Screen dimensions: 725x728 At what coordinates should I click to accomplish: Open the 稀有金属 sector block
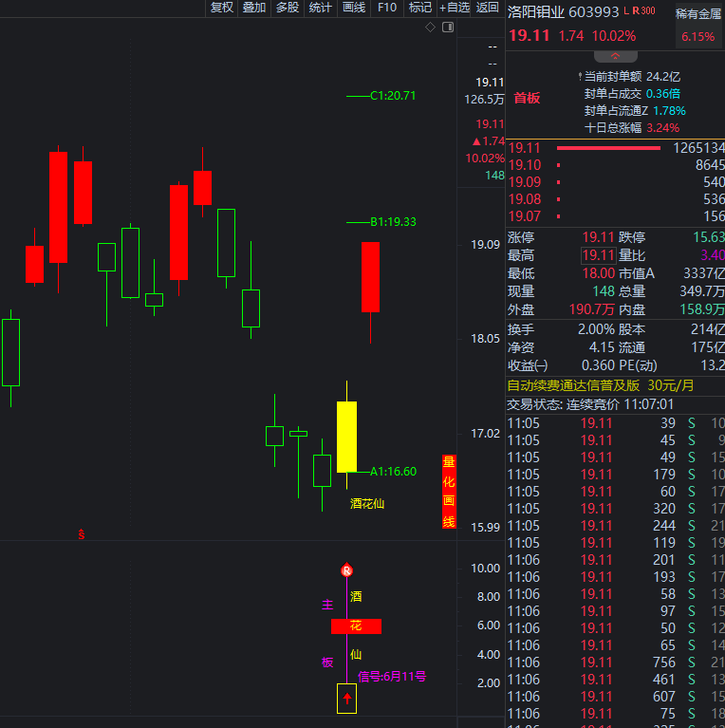(698, 25)
